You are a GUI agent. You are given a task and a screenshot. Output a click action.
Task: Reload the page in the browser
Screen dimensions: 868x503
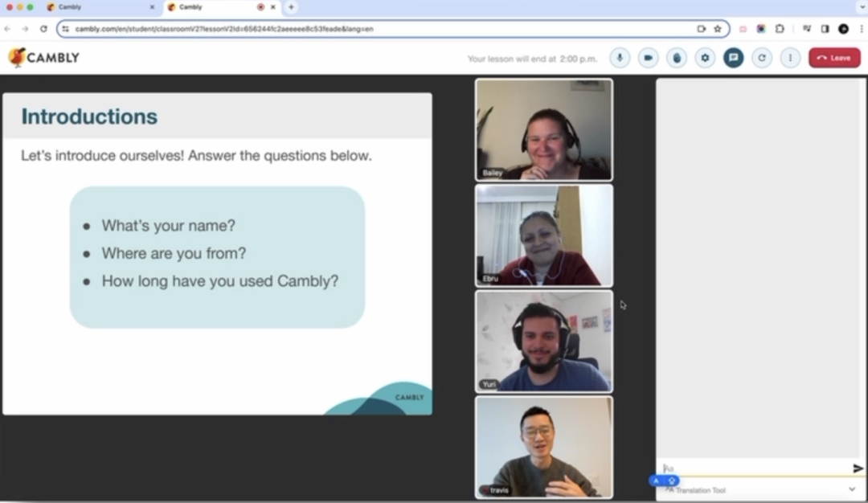tap(43, 29)
